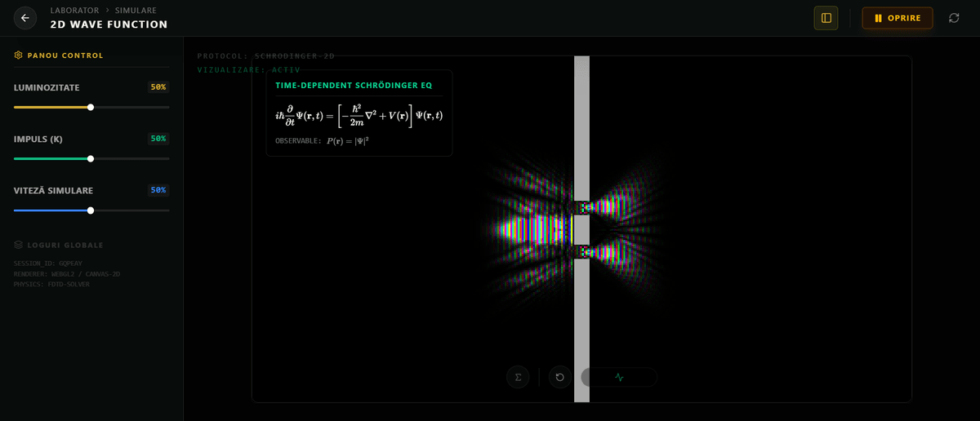Click the Viteză Simulare slider handle

[91, 210]
